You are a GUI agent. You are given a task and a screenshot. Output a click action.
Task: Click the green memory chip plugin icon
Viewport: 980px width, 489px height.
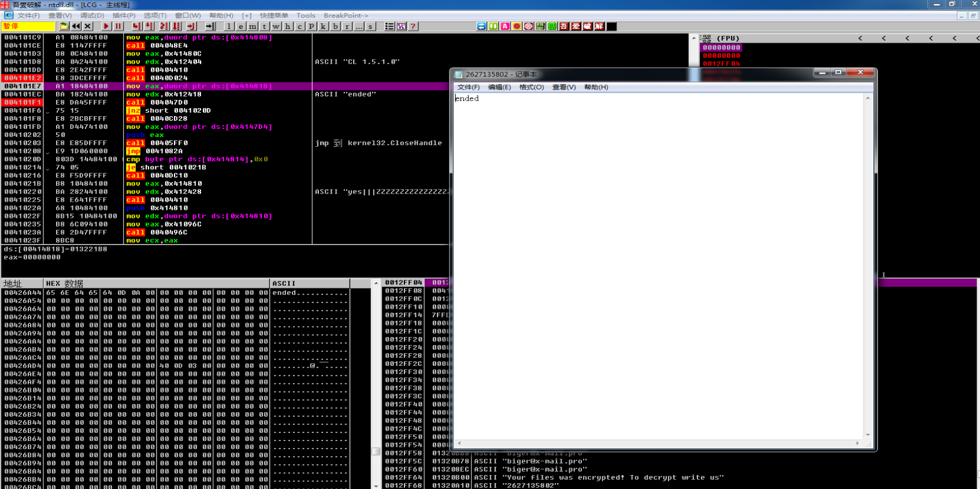540,27
